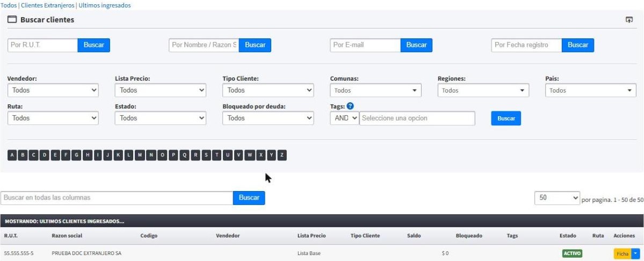Image resolution: width=644 pixels, height=261 pixels.
Task: Filter clients by letter I
Action: coord(97,155)
